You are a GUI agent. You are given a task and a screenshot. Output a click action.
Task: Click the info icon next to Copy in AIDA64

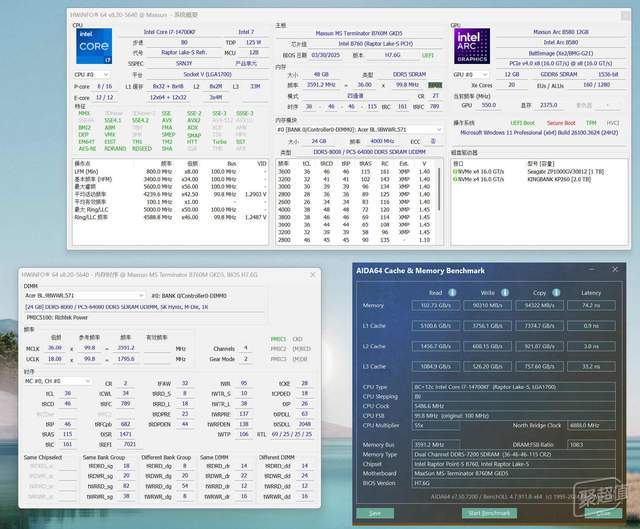(556, 292)
